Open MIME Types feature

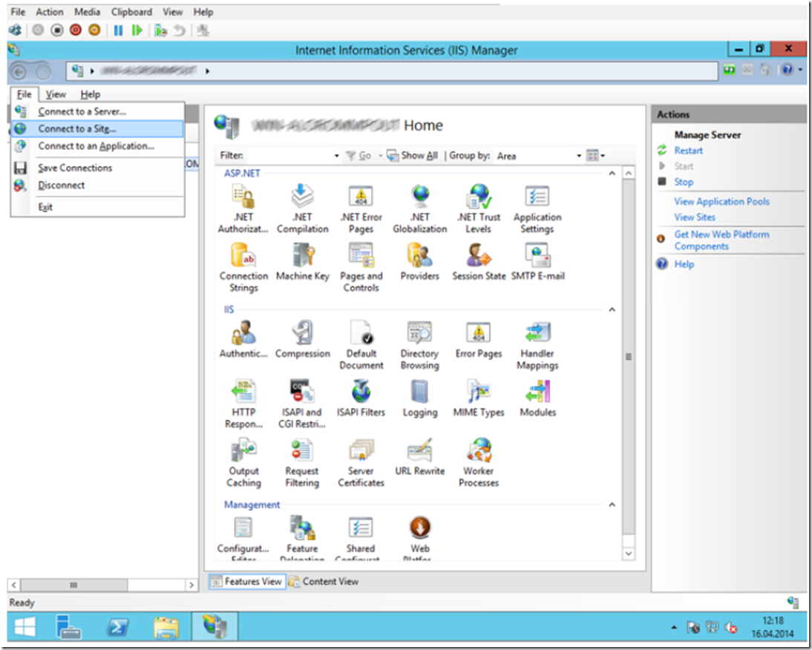479,398
